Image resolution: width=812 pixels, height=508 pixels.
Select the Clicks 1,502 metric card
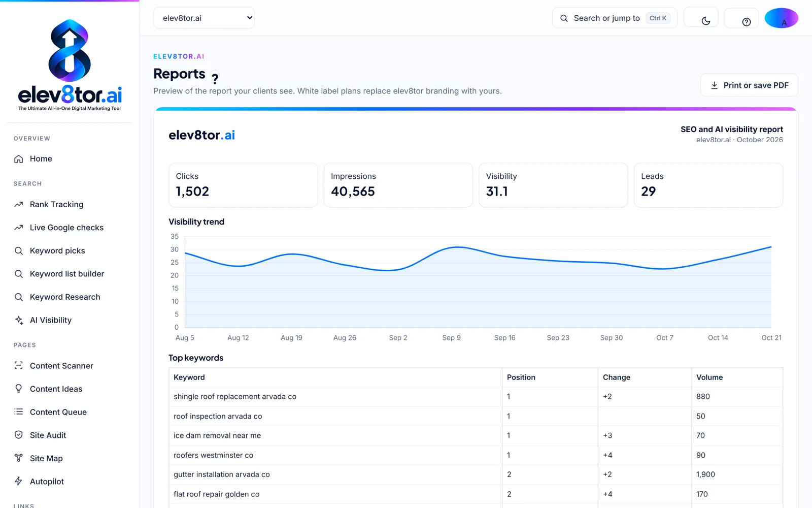pyautogui.click(x=243, y=185)
